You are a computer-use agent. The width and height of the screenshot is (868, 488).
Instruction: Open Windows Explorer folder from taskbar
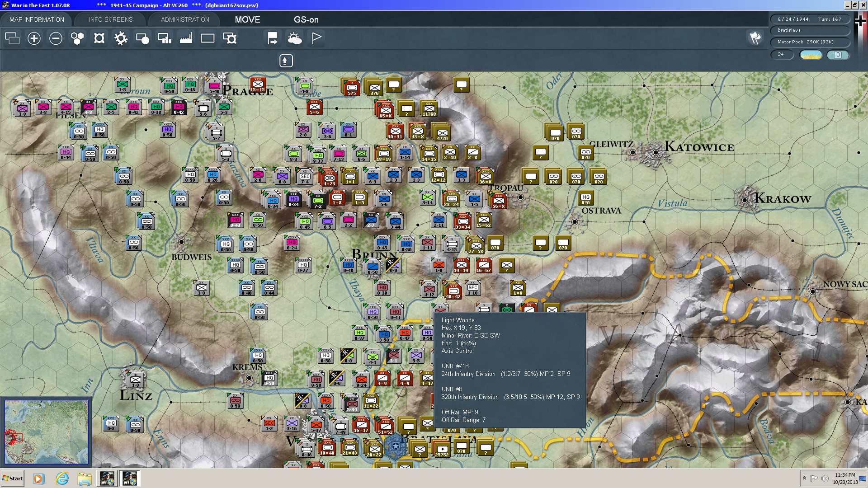point(85,479)
